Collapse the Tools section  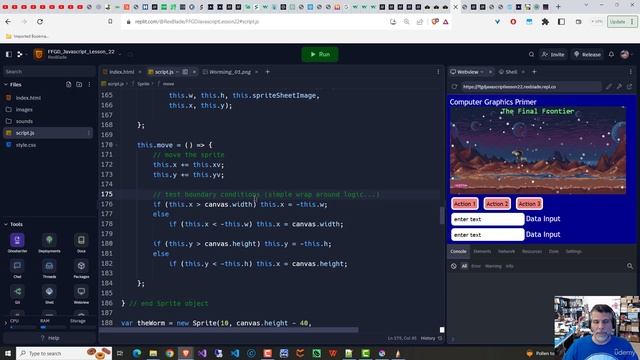coord(6,224)
